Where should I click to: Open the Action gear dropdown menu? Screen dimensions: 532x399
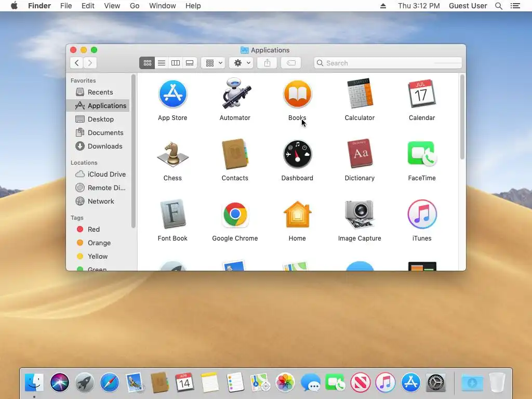(x=241, y=63)
